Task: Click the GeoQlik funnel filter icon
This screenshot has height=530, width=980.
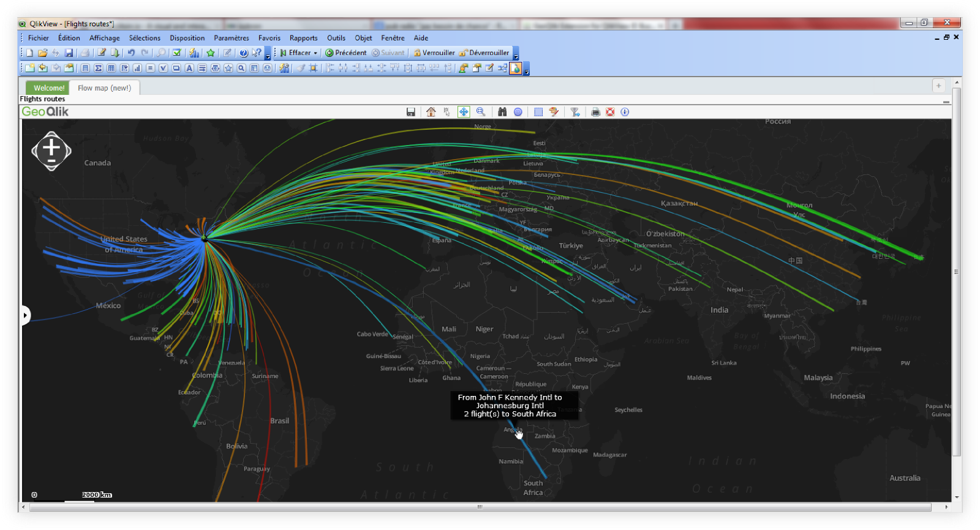Action: 575,112
